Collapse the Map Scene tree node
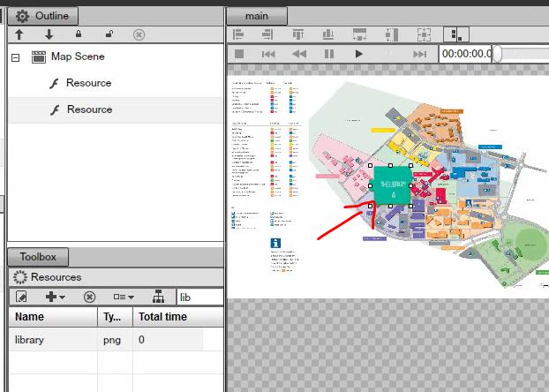 [x=15, y=57]
